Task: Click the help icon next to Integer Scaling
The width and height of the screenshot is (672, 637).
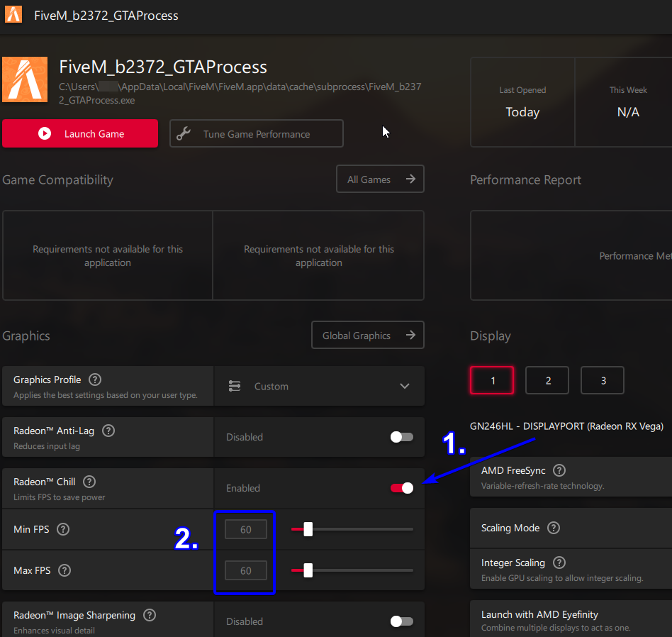Action: pyautogui.click(x=559, y=563)
